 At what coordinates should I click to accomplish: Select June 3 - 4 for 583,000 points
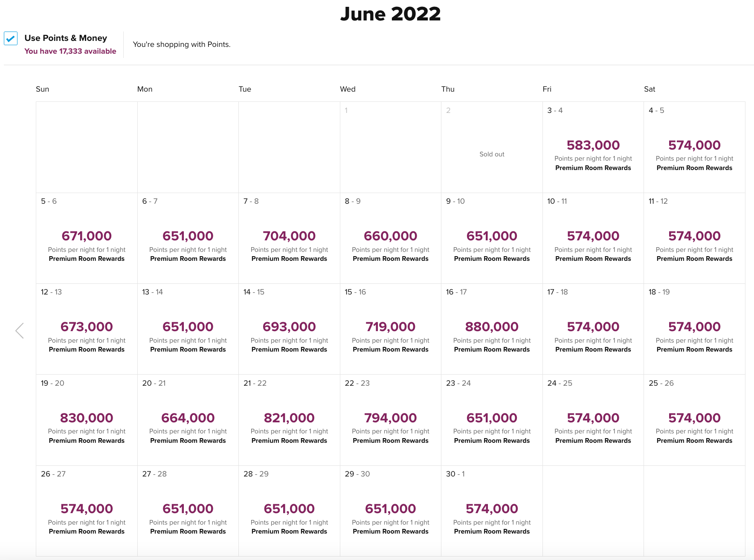(593, 147)
